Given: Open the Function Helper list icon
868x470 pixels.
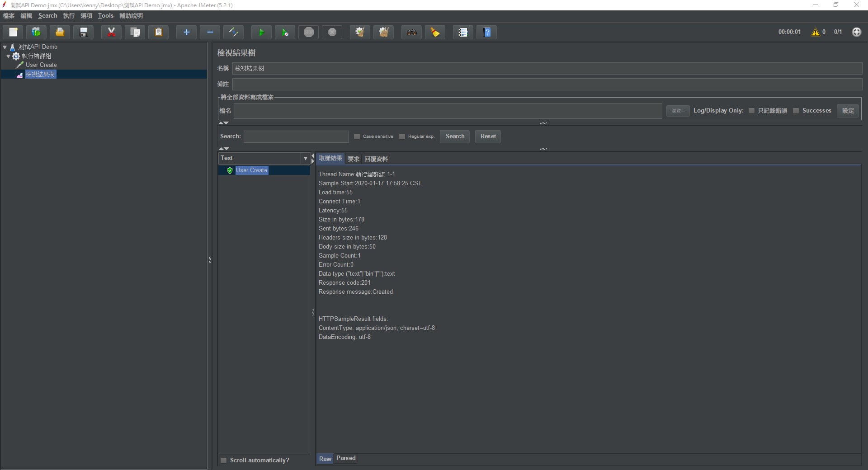Looking at the screenshot, I should (x=462, y=32).
